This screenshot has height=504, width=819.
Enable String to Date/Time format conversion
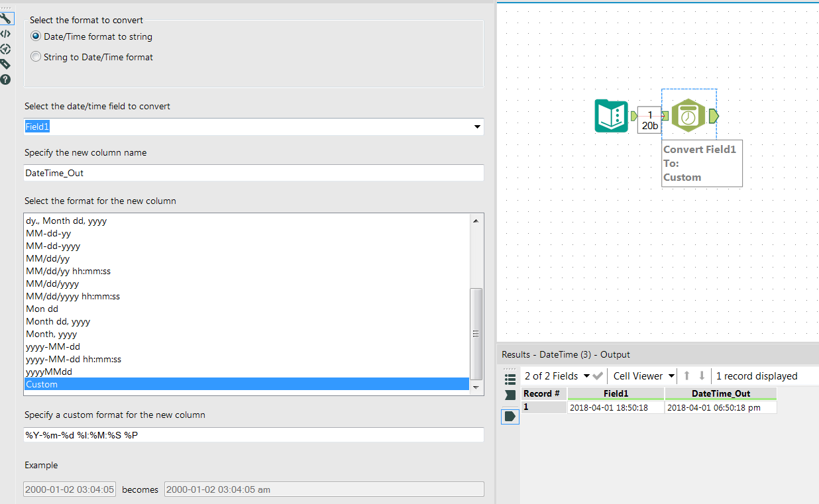[35, 57]
